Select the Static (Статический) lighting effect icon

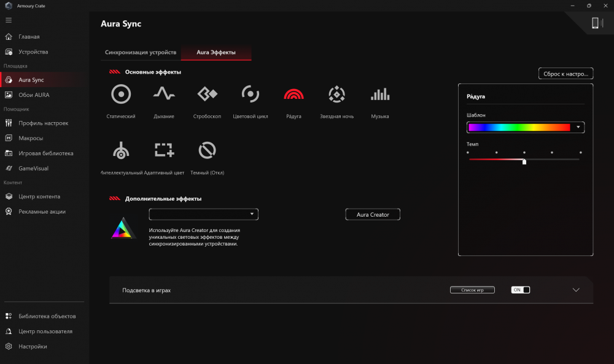pyautogui.click(x=121, y=94)
